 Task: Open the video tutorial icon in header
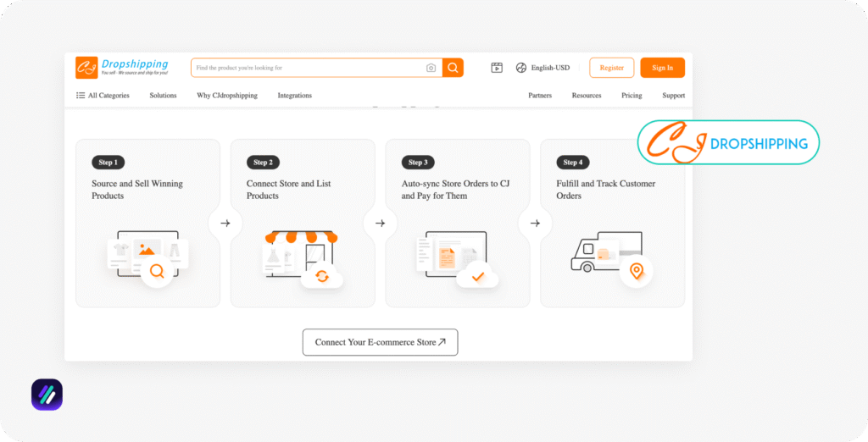pos(497,68)
